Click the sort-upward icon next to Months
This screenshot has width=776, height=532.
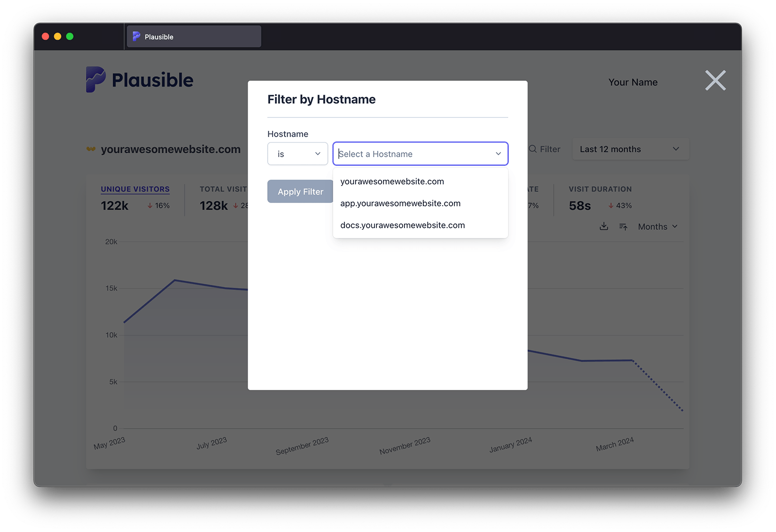tap(623, 226)
